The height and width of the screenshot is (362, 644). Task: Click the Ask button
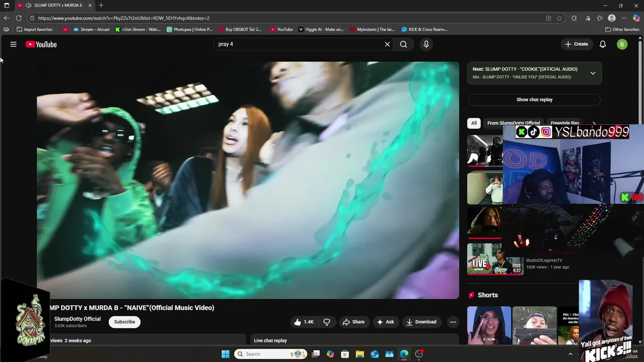point(385,322)
